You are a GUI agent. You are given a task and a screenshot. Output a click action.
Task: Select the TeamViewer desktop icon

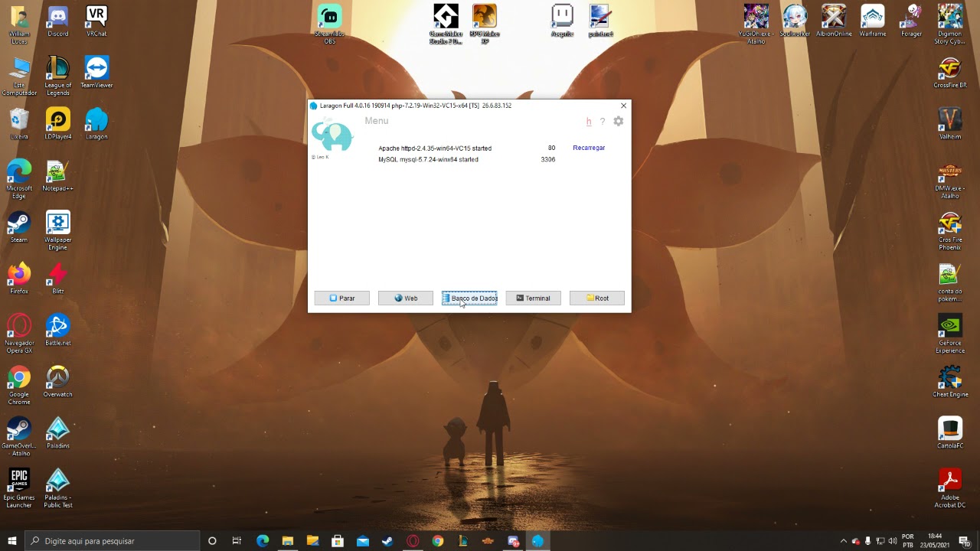click(x=96, y=73)
